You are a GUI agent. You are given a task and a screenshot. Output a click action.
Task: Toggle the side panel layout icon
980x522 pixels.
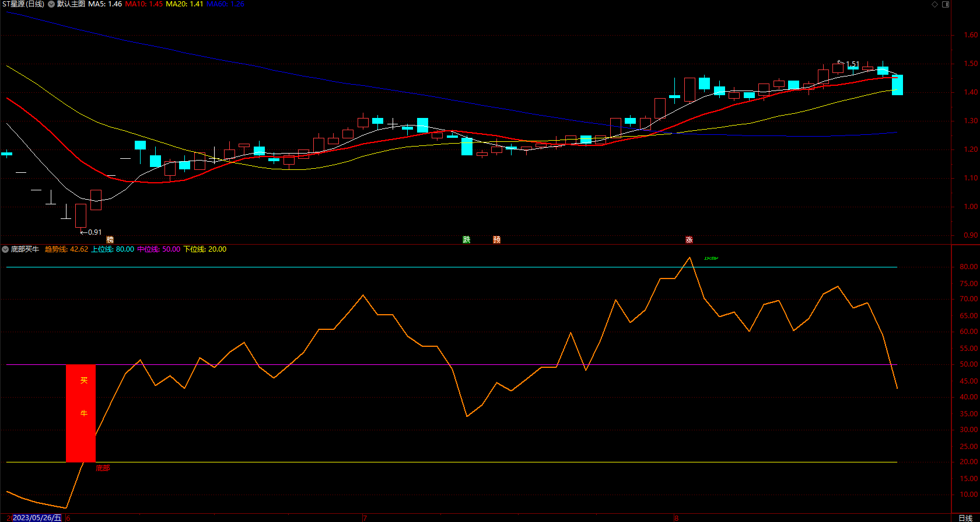click(x=946, y=4)
